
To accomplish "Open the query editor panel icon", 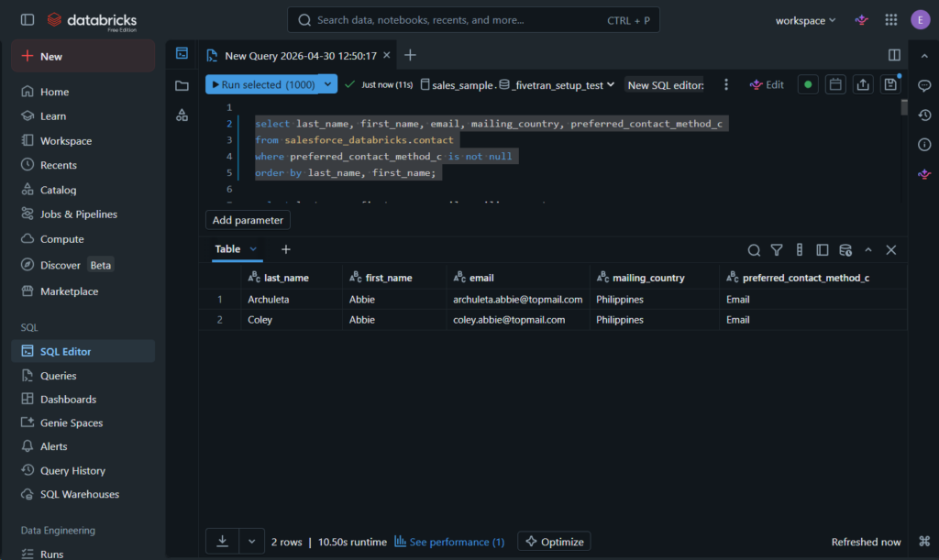I will tap(182, 53).
